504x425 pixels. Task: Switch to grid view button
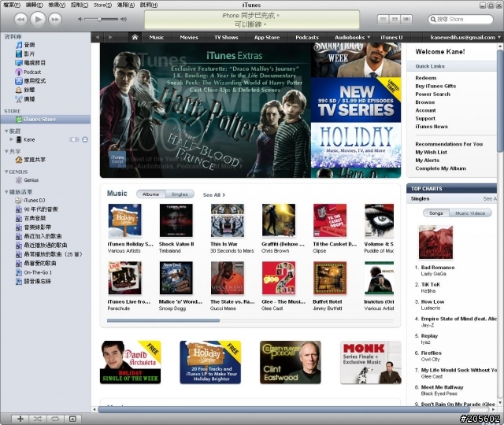click(x=395, y=19)
